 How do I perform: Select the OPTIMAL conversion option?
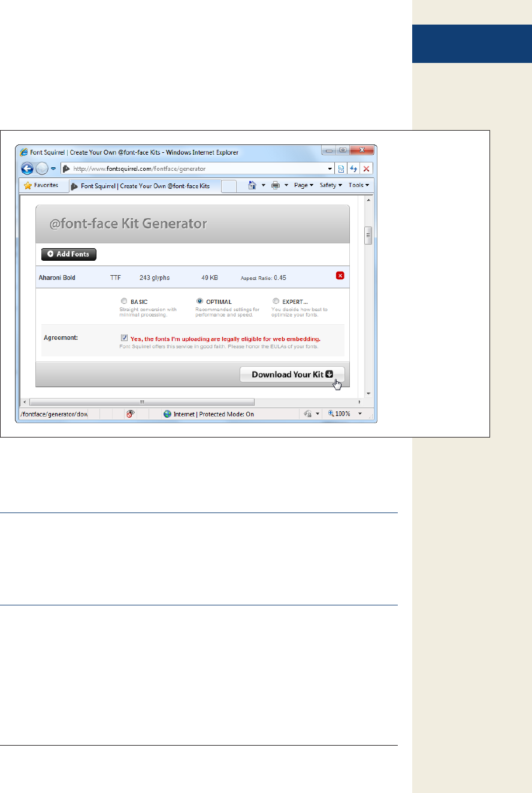[x=199, y=301]
